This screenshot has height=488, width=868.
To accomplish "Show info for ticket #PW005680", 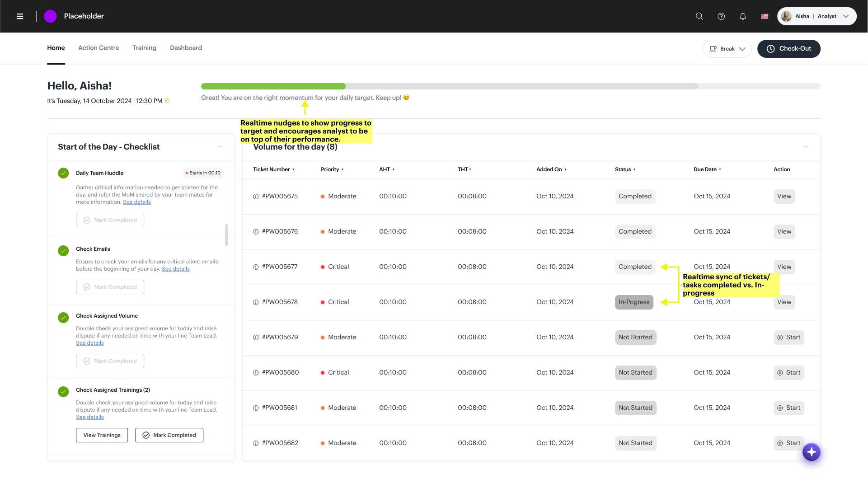I will [256, 373].
